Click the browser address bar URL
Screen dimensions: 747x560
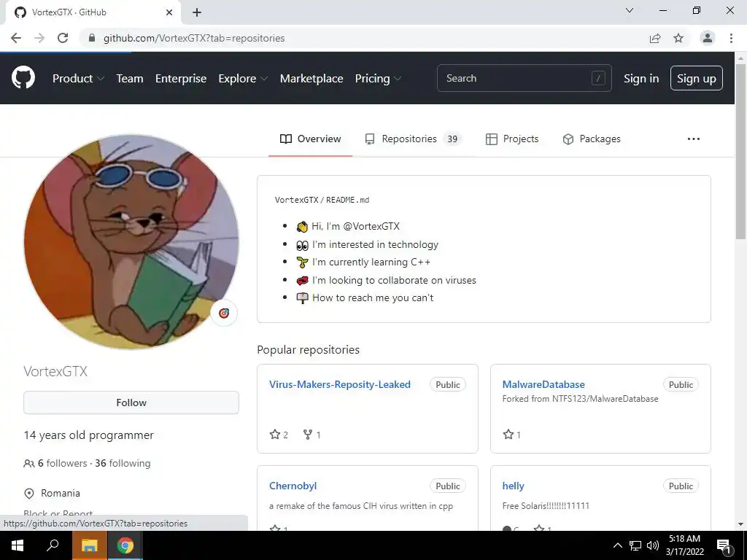pos(194,38)
